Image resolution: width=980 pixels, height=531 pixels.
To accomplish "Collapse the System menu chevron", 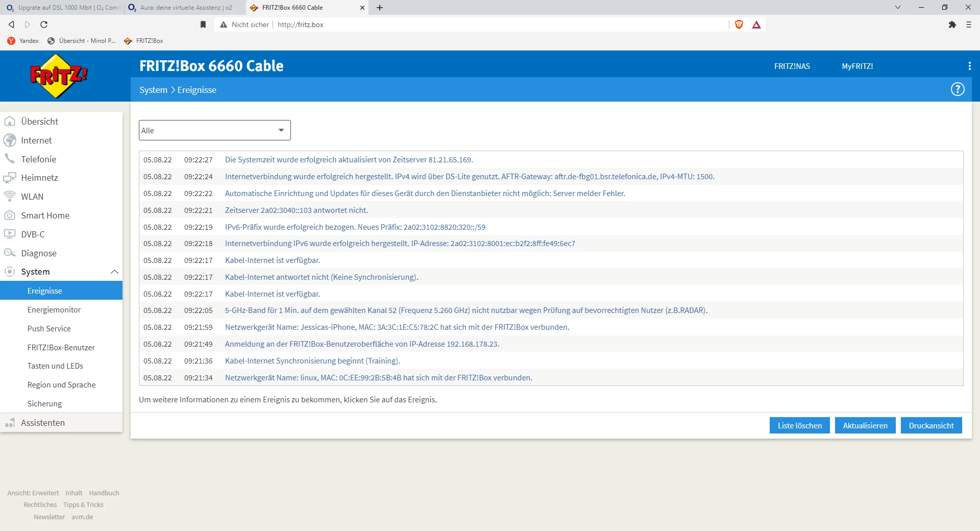I will coord(114,272).
